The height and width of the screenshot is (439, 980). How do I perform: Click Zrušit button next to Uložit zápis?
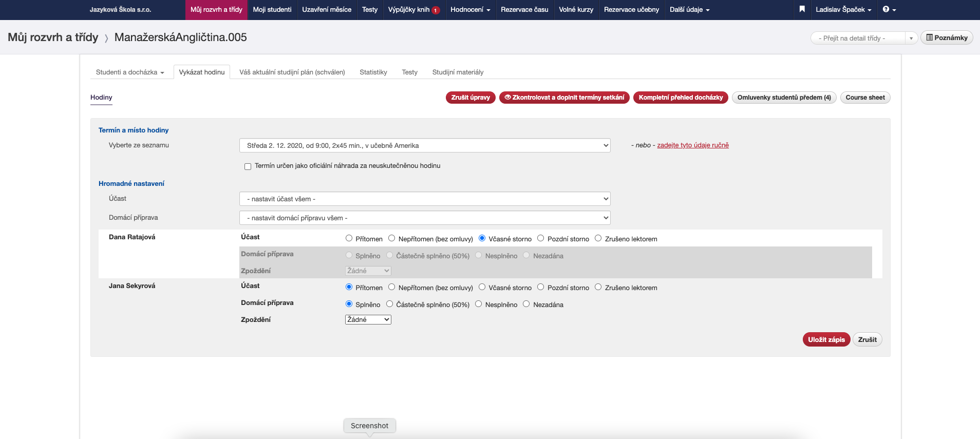pos(868,339)
